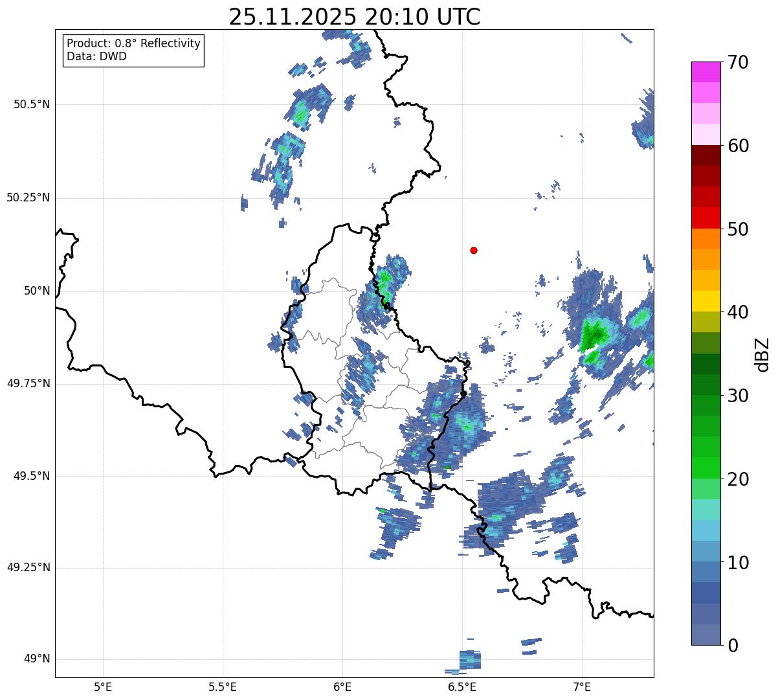Click the colorbar 0 tick label
Viewport: 778px width, 700px height.
pos(733,646)
